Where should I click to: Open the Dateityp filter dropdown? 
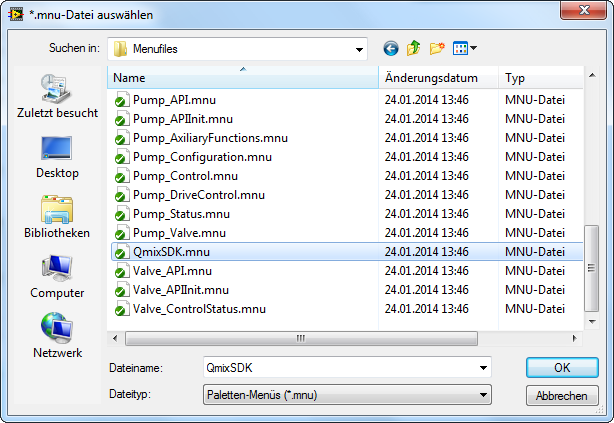pyautogui.click(x=347, y=395)
